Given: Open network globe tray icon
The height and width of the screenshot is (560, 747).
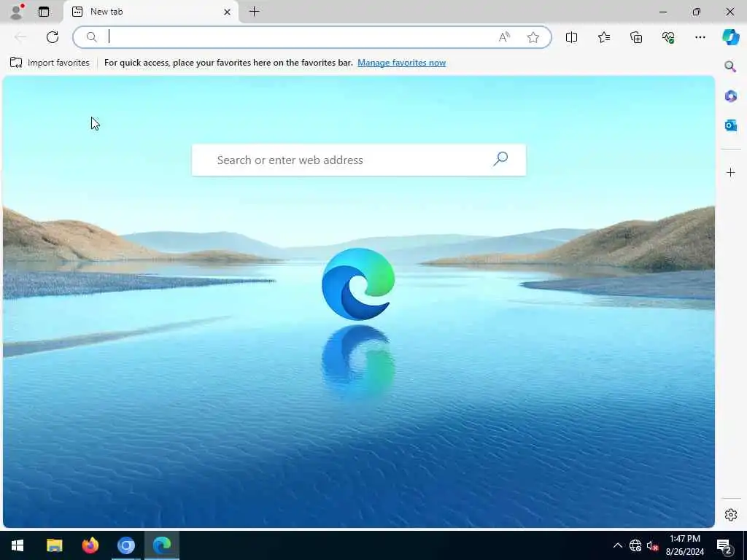Looking at the screenshot, I should coord(635,545).
